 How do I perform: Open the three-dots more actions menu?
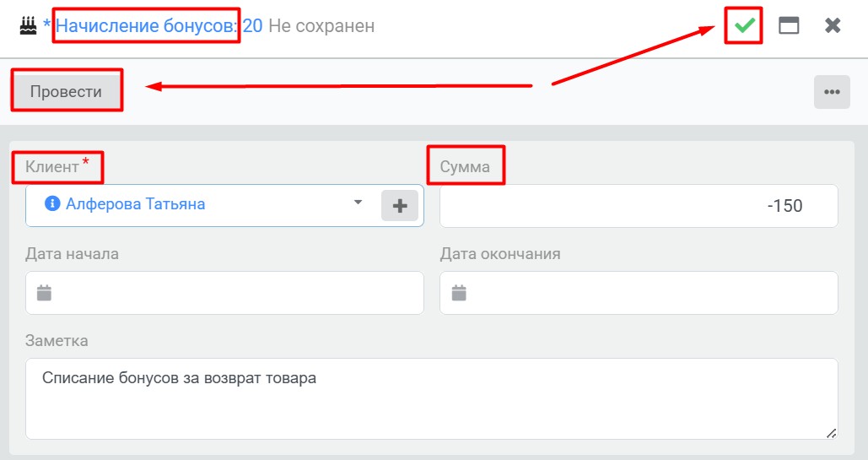point(832,92)
